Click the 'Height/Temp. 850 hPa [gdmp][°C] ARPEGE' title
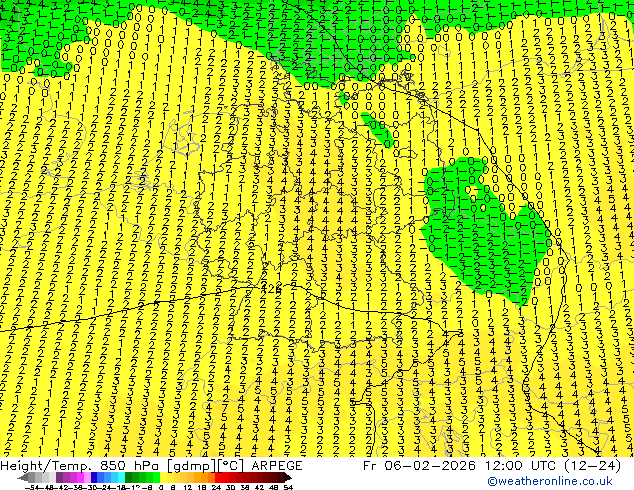Image resolution: width=634 pixels, height=490 pixels. (151, 466)
